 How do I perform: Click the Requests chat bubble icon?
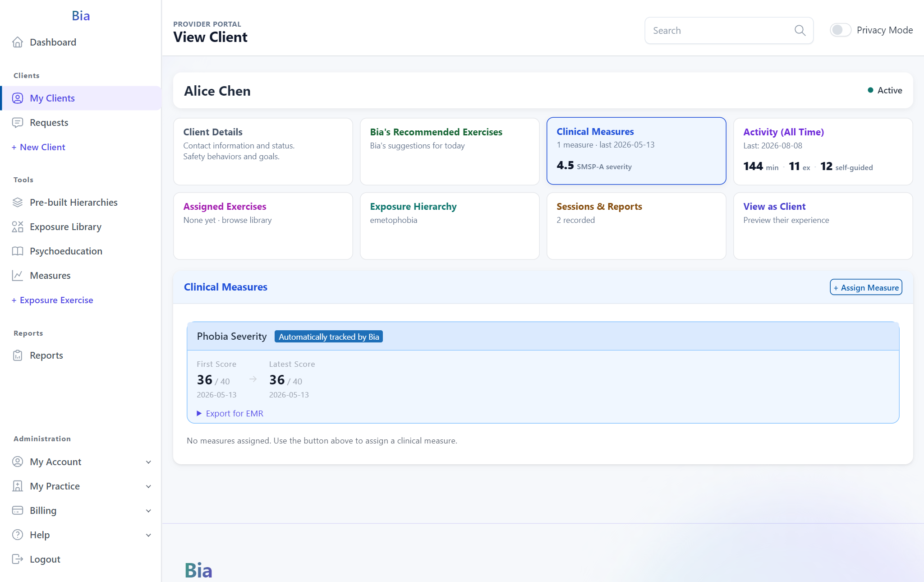pyautogui.click(x=18, y=123)
